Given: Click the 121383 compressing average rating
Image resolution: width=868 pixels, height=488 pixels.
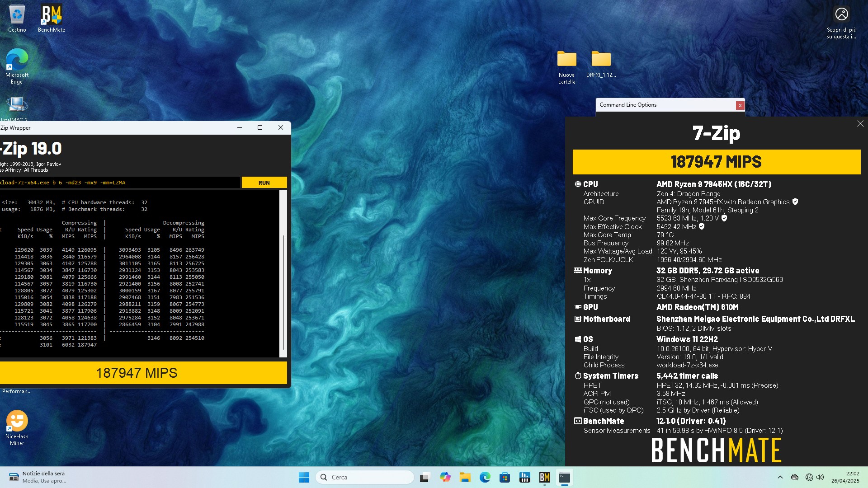Looking at the screenshot, I should click(87, 338).
